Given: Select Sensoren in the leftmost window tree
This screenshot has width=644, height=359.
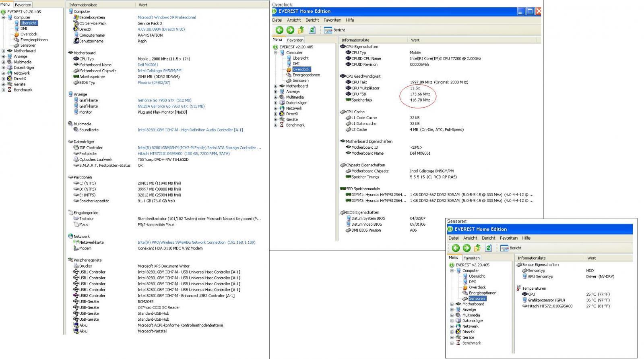Looking at the screenshot, I should (x=28, y=46).
